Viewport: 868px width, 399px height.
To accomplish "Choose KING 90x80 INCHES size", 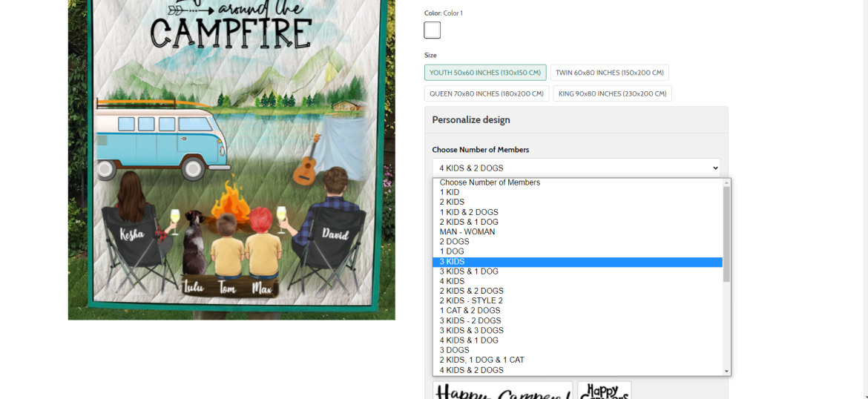I will pyautogui.click(x=612, y=93).
